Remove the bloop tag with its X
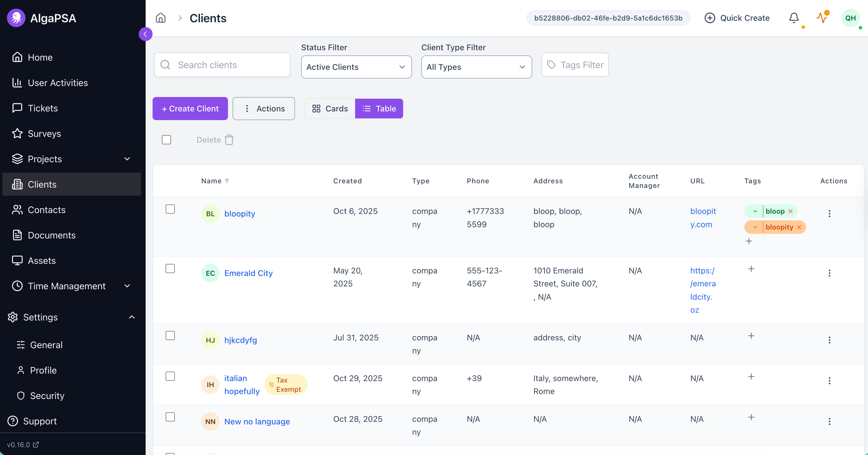The width and height of the screenshot is (868, 455). (x=791, y=211)
